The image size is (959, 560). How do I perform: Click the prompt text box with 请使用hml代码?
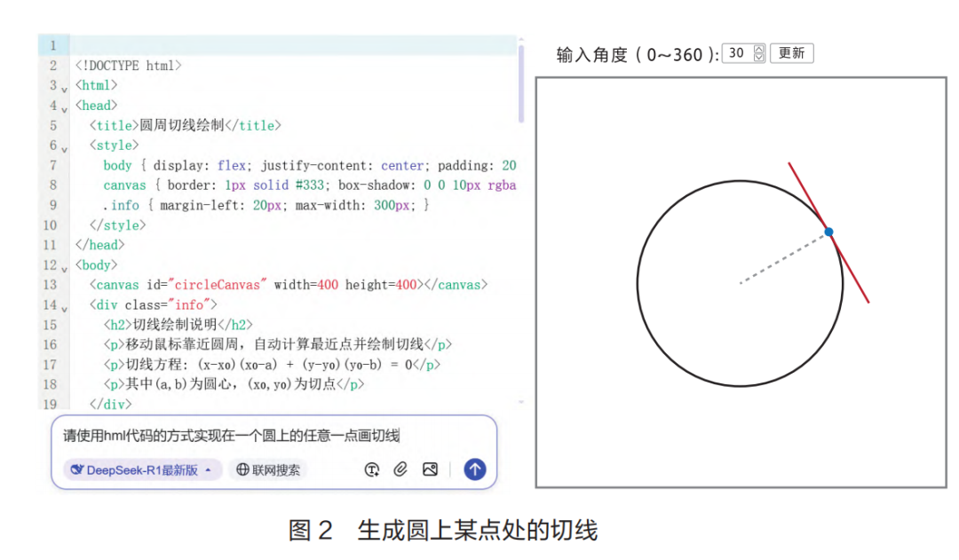point(231,435)
